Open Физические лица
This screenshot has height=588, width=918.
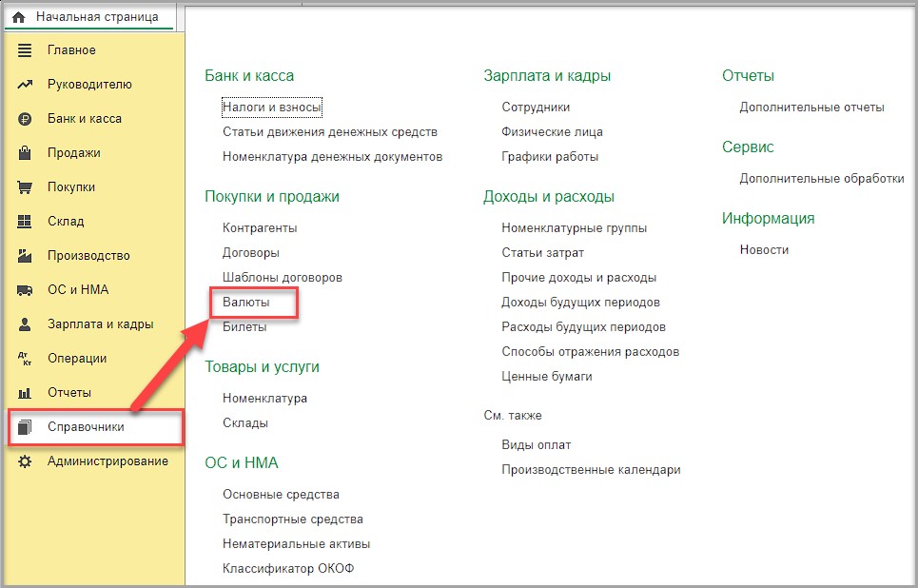[x=552, y=131]
